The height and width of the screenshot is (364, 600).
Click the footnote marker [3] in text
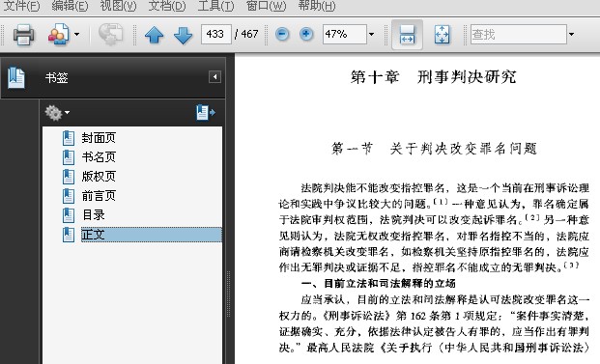coord(571,265)
